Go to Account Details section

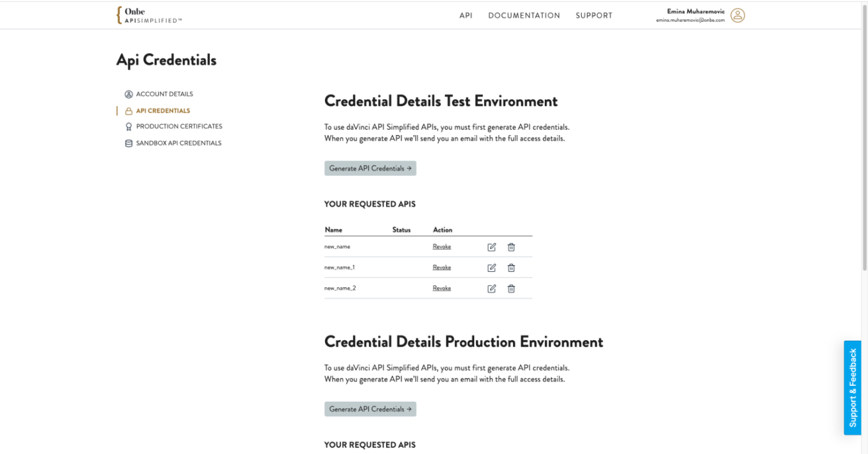pyautogui.click(x=164, y=94)
